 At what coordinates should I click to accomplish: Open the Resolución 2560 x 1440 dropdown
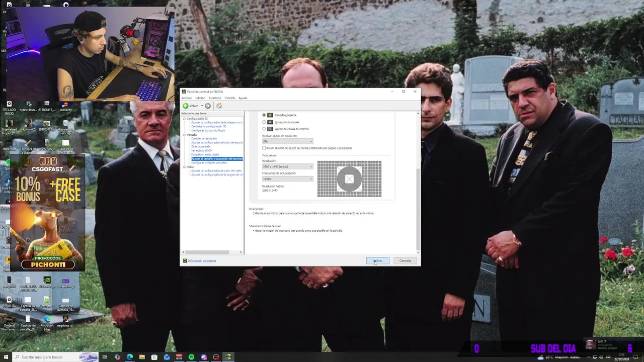[x=287, y=167]
